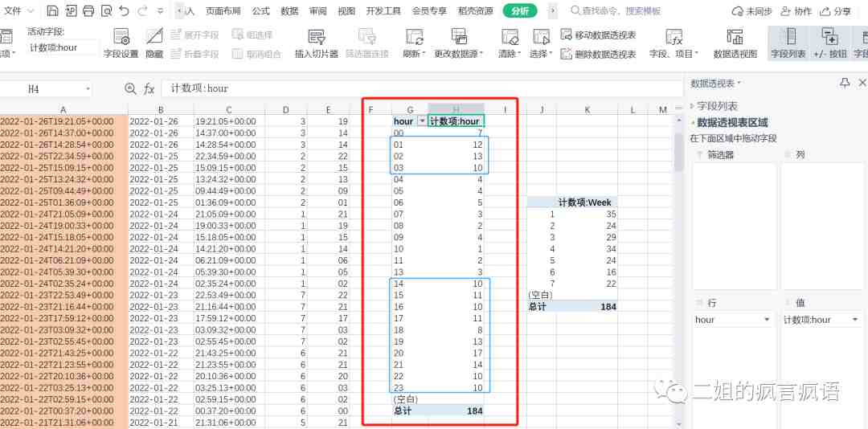
Task: Click the zoom magnifier icon beside fx
Action: coord(131,88)
